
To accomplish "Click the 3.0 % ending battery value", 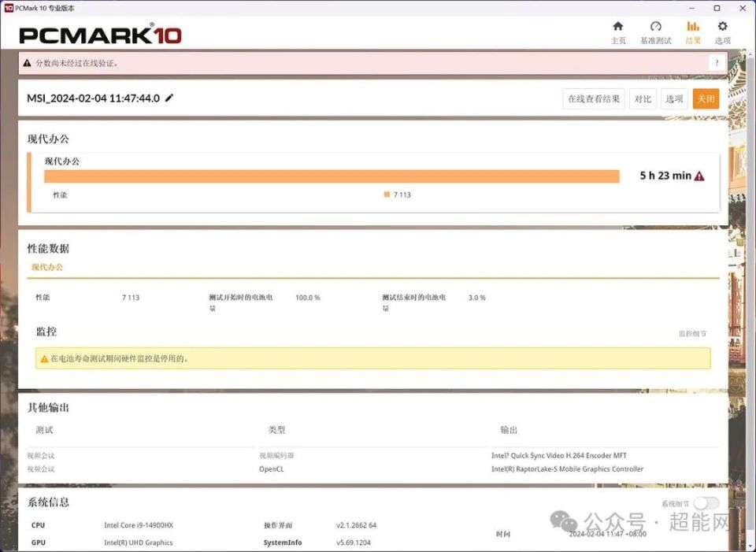I will [x=477, y=298].
